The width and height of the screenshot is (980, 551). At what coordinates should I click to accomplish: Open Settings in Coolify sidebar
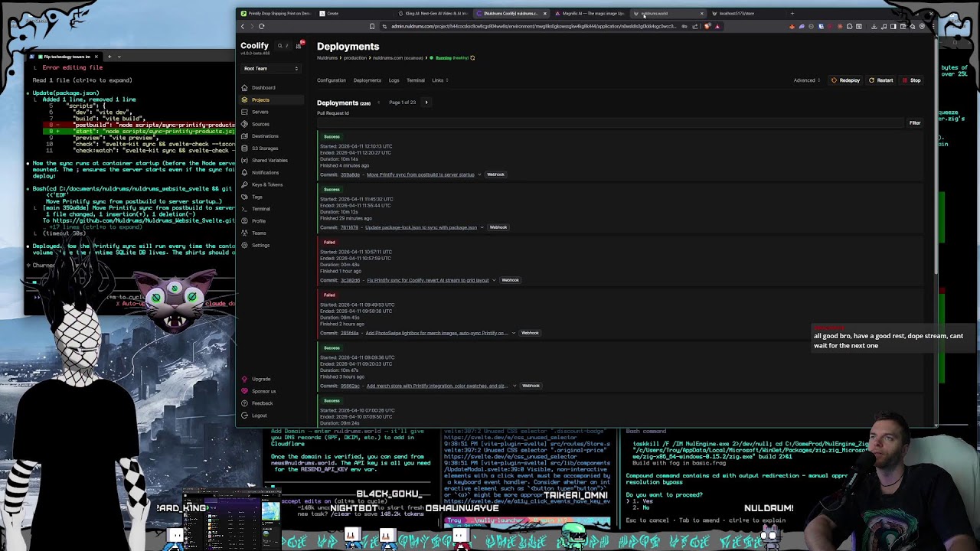coord(260,245)
